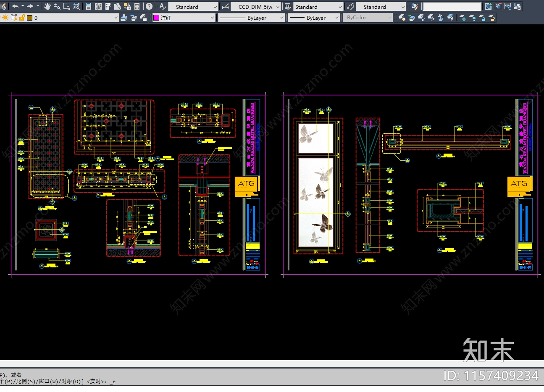Viewport: 544px width, 392px height.
Task: Click the magenta color swatch
Action: coord(156,18)
